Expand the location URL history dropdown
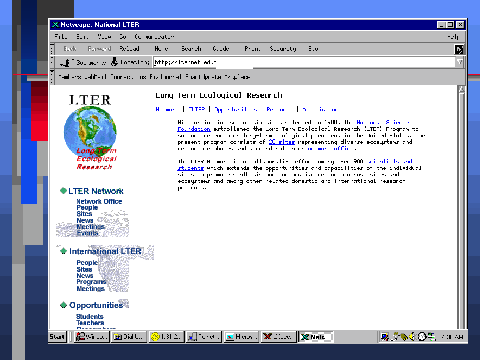 tap(459, 62)
